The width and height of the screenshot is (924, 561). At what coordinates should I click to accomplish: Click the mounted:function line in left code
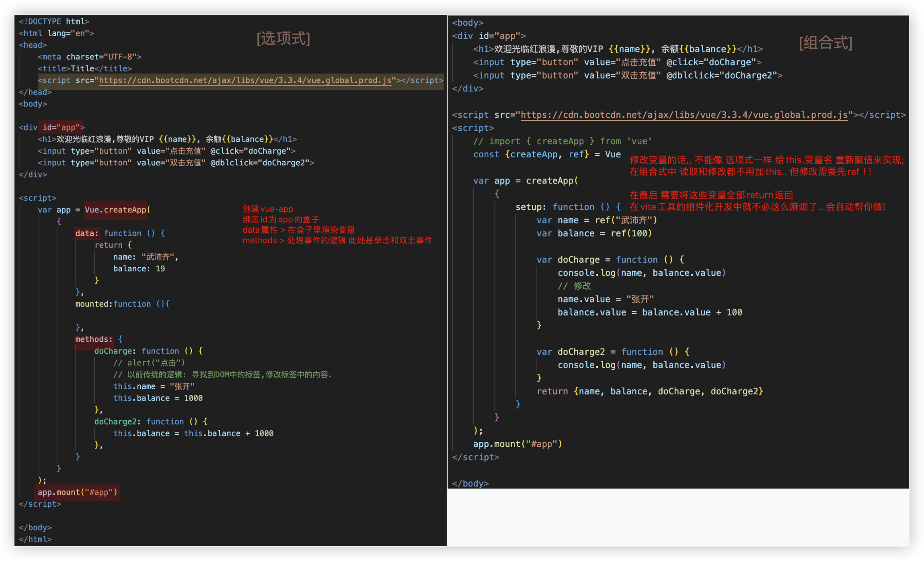click(x=122, y=304)
